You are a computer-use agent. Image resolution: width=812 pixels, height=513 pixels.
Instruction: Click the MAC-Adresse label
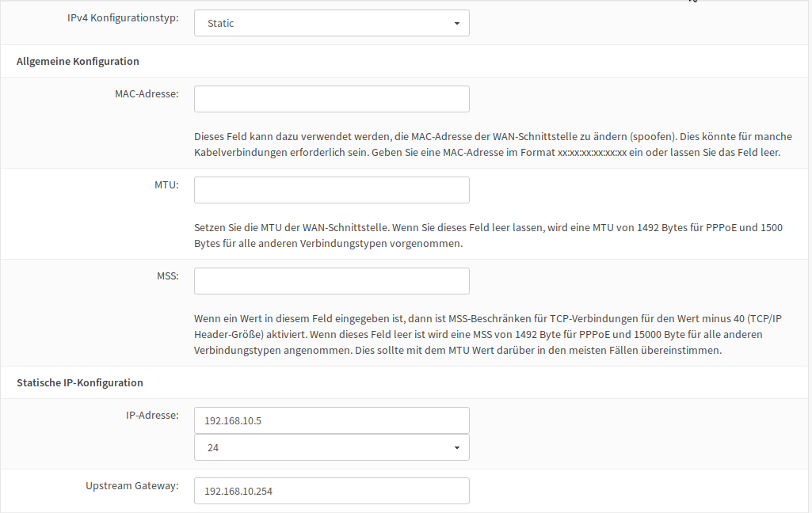pyautogui.click(x=147, y=93)
